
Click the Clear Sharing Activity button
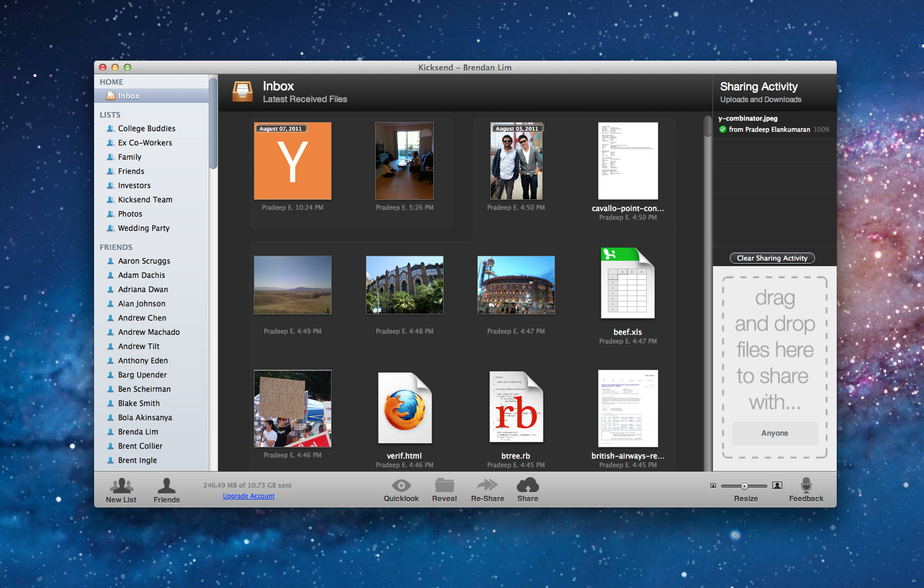pos(772,258)
